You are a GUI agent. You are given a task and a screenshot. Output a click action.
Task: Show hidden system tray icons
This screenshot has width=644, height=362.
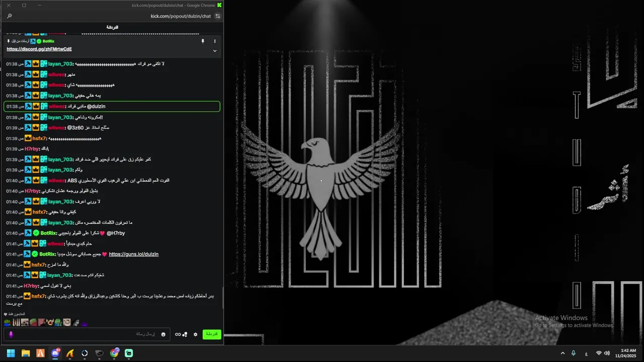562,353
